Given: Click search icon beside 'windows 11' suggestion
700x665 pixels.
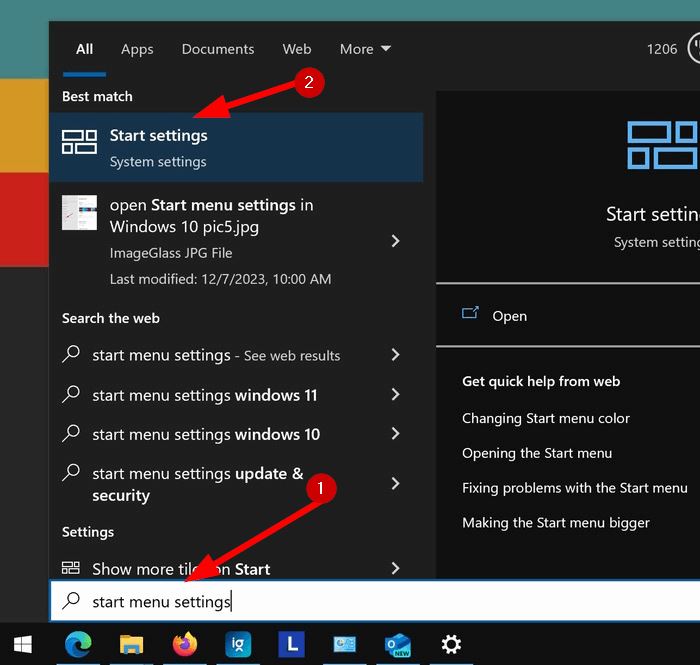Looking at the screenshot, I should coord(71,394).
